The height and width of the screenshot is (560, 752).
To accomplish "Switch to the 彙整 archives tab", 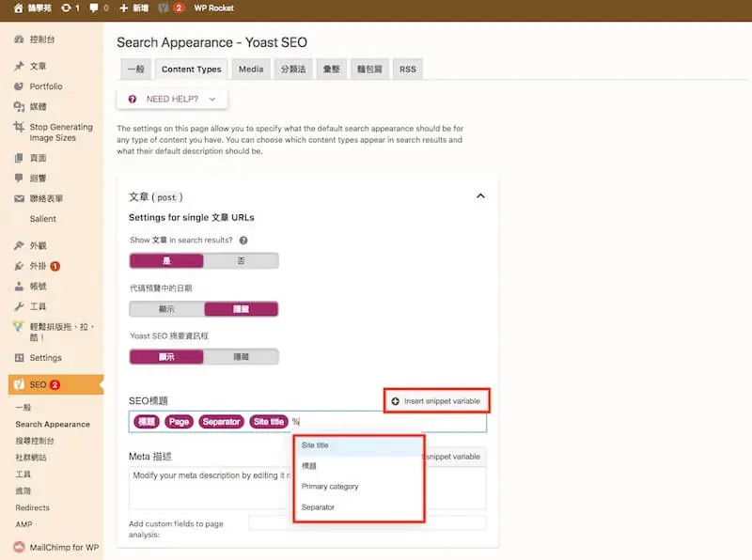I will click(x=332, y=69).
